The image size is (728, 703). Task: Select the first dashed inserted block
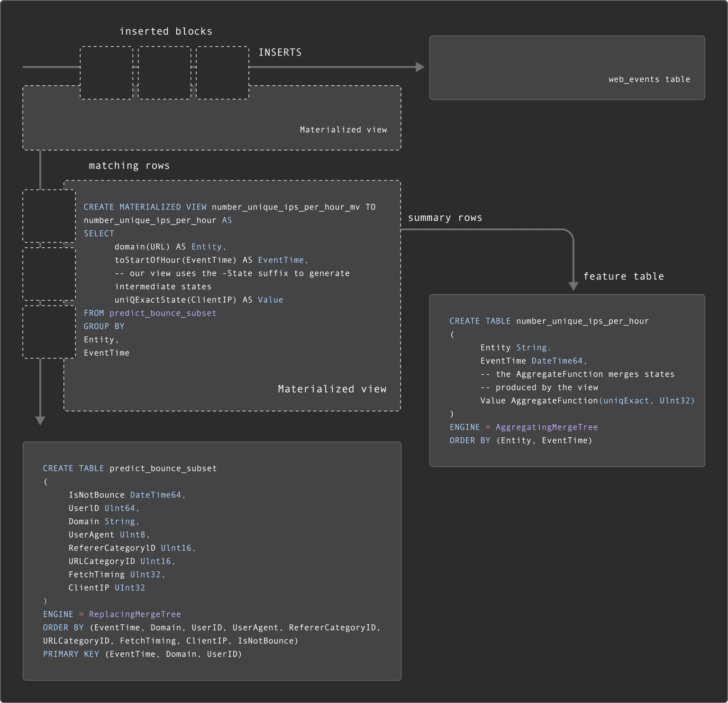107,73
